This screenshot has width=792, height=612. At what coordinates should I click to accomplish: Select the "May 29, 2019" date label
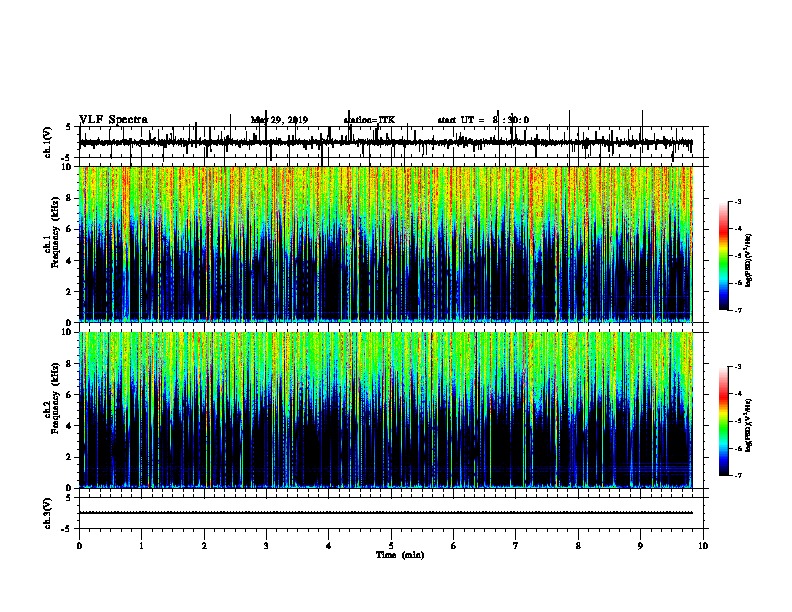pos(279,120)
